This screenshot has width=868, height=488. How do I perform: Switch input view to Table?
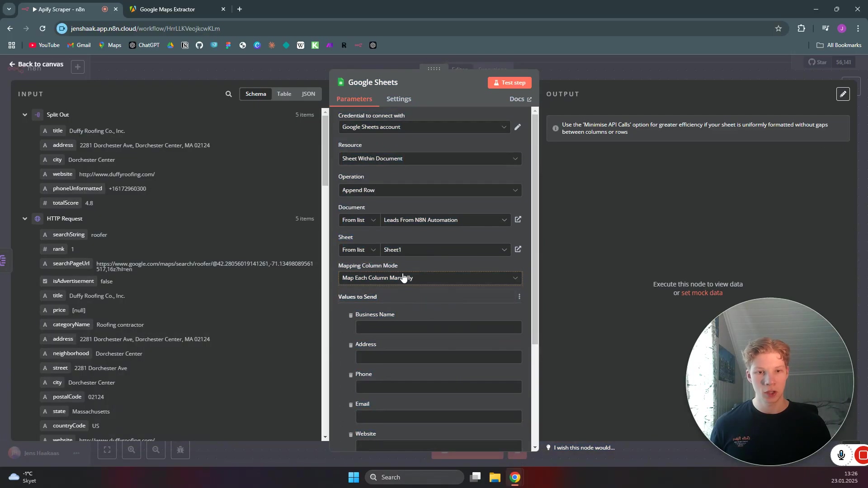(284, 94)
